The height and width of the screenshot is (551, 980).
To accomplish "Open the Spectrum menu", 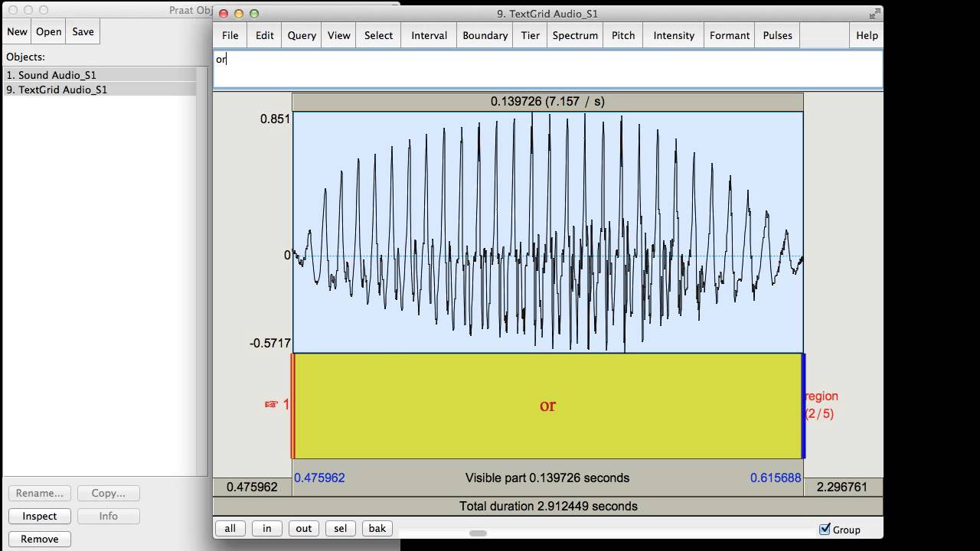I will coord(575,35).
